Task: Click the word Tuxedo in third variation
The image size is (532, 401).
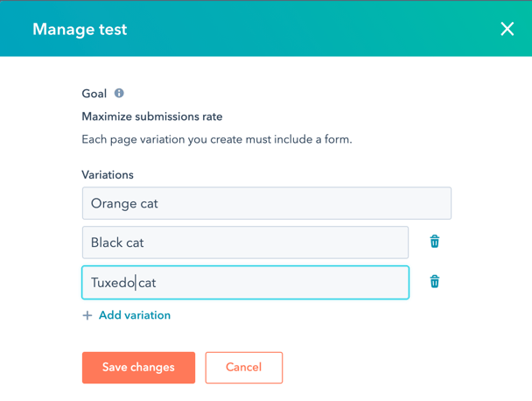Action: click(113, 283)
